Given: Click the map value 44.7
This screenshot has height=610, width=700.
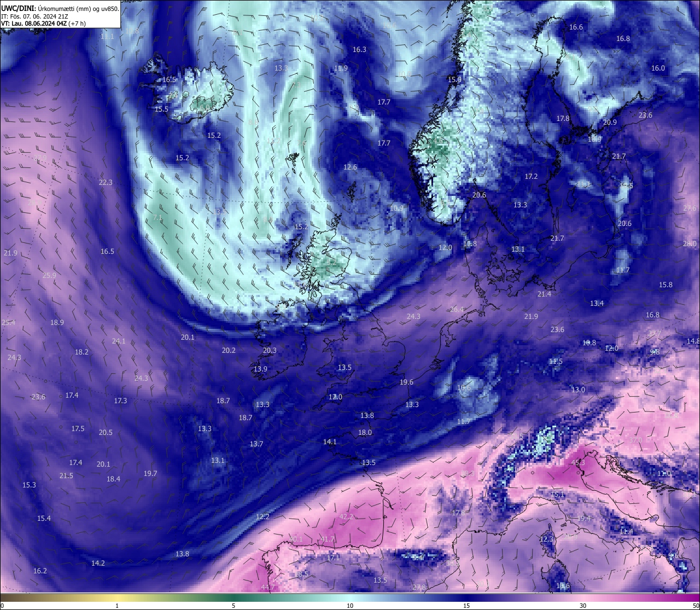Looking at the screenshot, I should [x=268, y=588].
